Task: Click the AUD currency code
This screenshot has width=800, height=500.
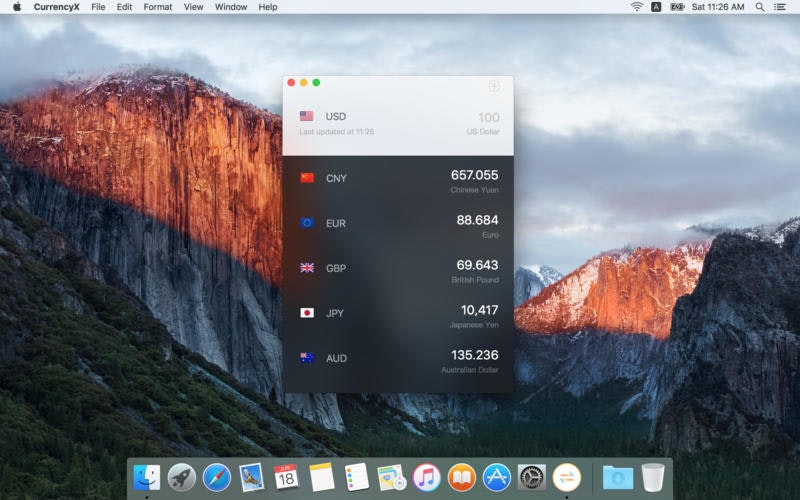Action: click(336, 358)
